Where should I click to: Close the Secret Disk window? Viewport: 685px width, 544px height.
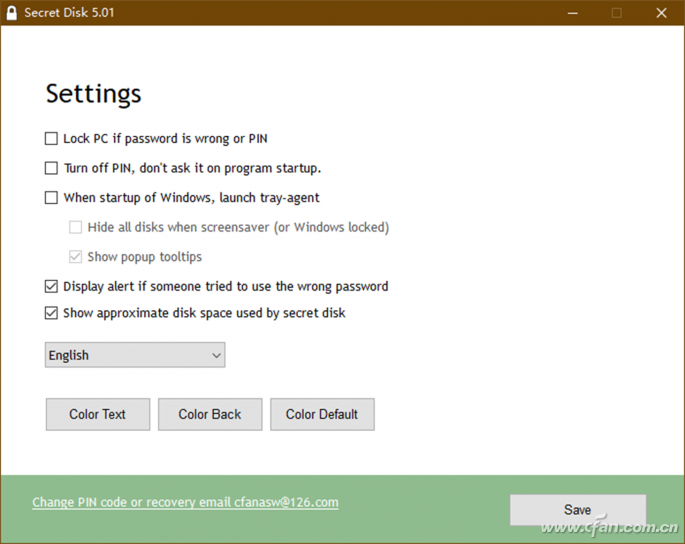(661, 13)
